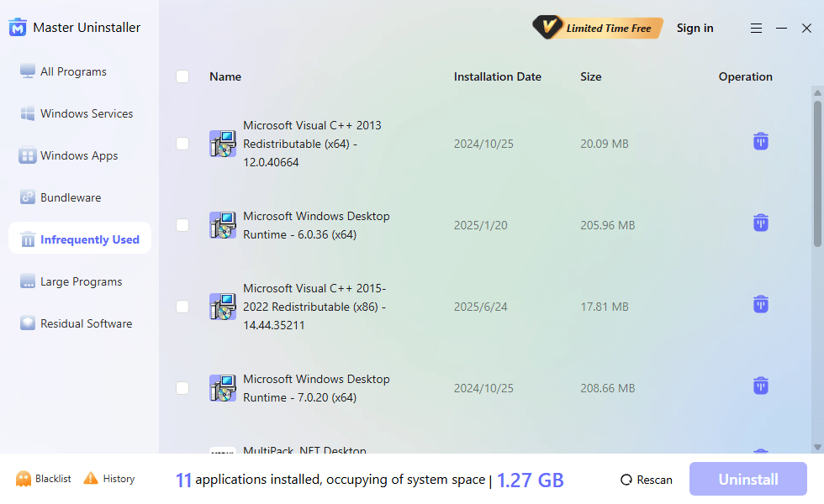
Task: Select the Infrequently Used section
Action: tap(80, 239)
